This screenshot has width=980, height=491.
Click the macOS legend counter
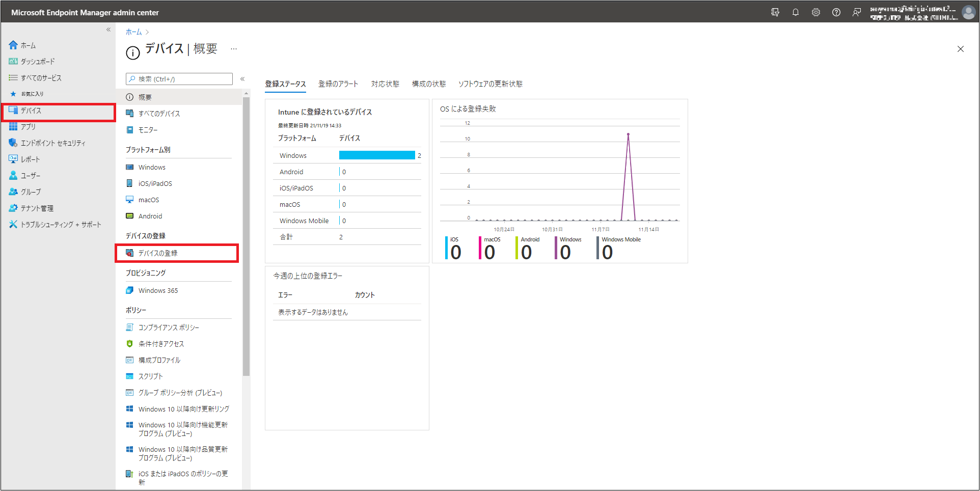coord(489,248)
